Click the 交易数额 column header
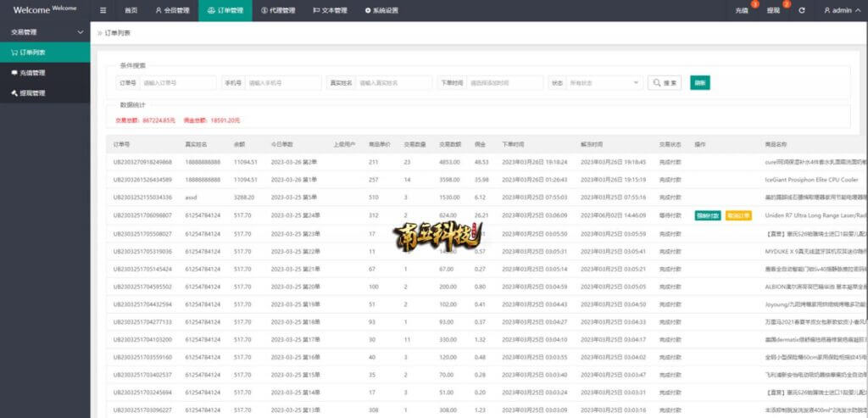This screenshot has height=418, width=868. pyautogui.click(x=451, y=144)
